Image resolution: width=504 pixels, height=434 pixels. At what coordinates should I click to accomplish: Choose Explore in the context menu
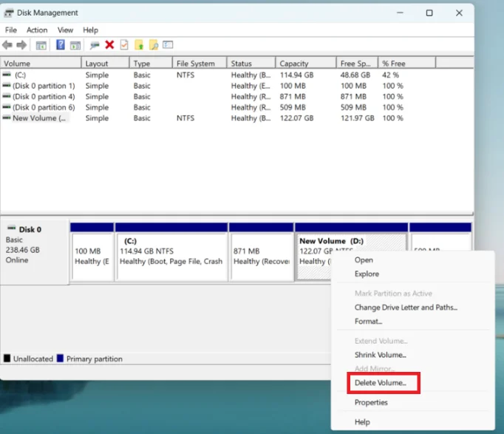coord(367,274)
